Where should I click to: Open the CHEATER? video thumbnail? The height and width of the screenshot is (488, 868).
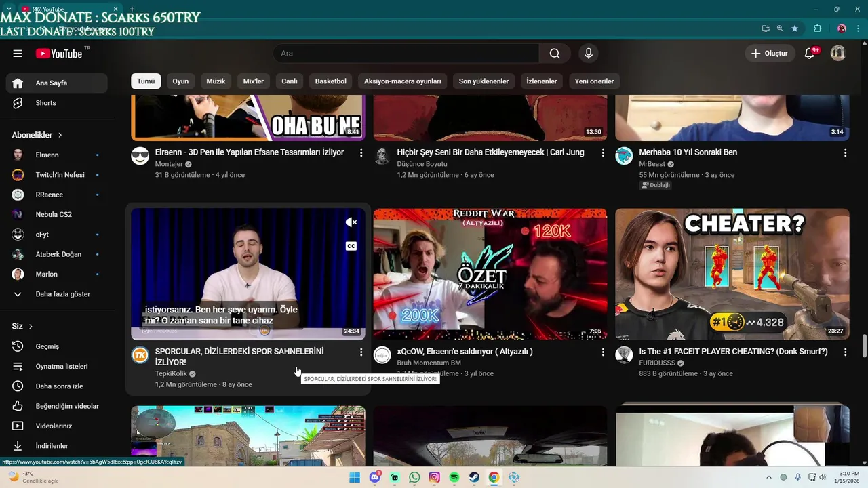[732, 274]
